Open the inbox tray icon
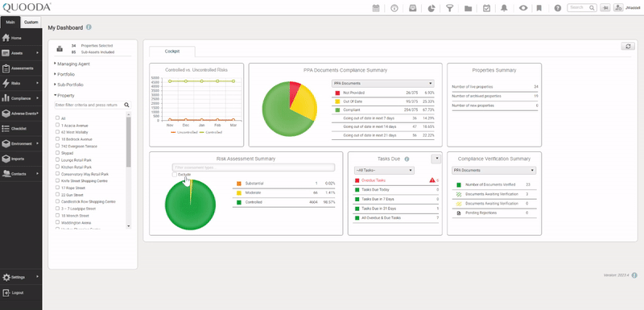644x310 pixels. click(x=413, y=8)
